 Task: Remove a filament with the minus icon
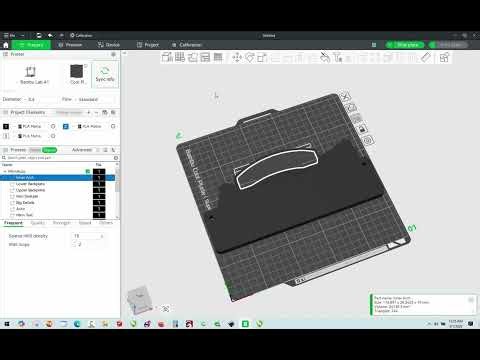(x=96, y=113)
